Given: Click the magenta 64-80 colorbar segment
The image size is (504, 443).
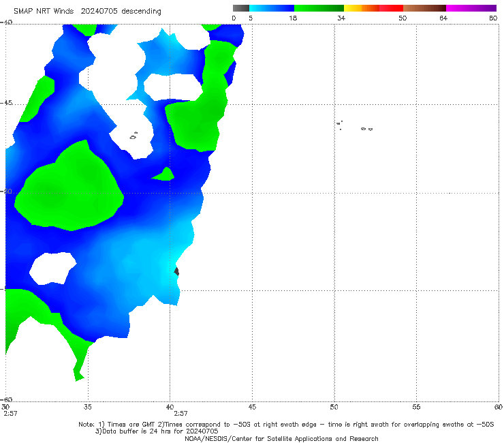Looking at the screenshot, I should coord(471,8).
